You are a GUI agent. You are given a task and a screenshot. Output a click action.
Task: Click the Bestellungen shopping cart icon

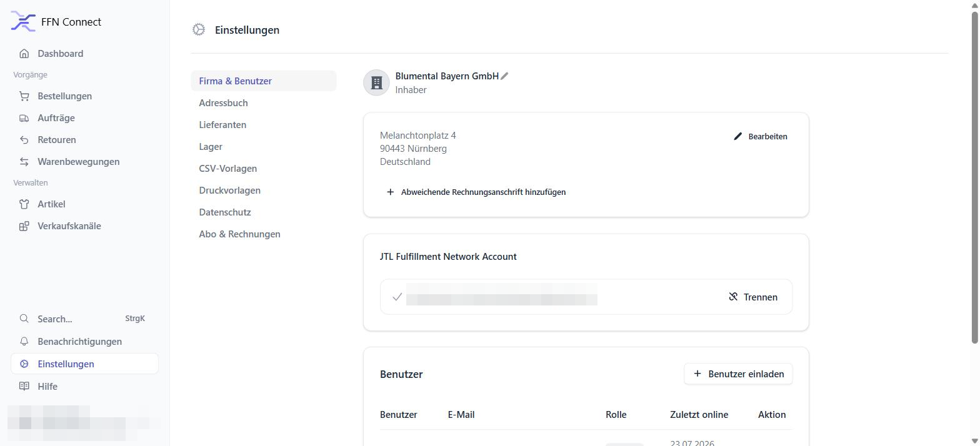coord(24,96)
